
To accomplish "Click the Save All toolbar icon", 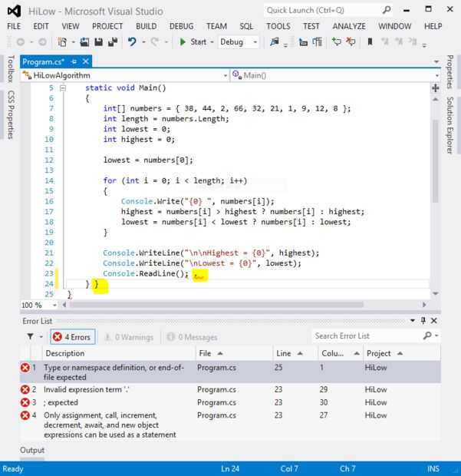I will point(113,42).
